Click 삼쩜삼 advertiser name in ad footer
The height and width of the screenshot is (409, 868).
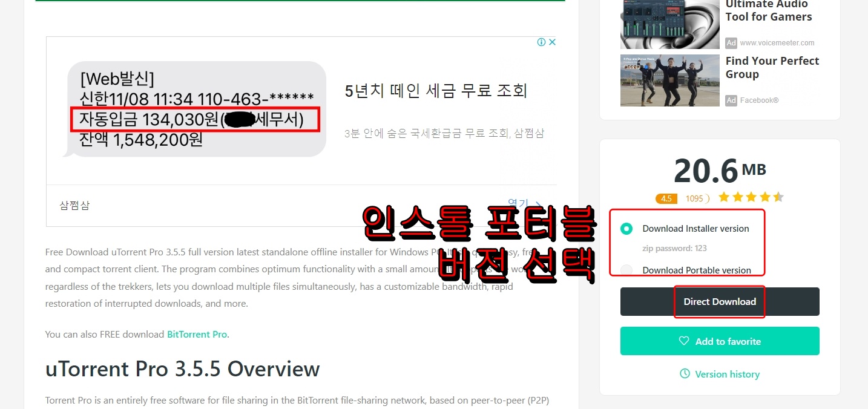coord(75,205)
